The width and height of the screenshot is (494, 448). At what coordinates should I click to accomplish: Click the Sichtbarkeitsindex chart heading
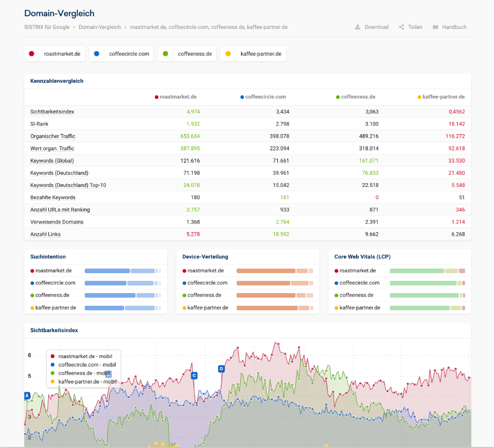pos(54,330)
